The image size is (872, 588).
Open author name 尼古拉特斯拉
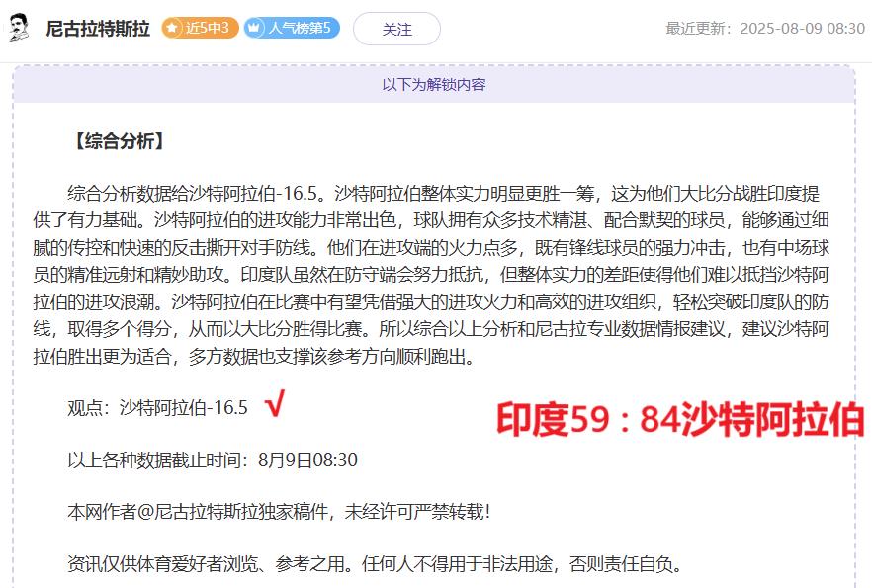tap(98, 29)
